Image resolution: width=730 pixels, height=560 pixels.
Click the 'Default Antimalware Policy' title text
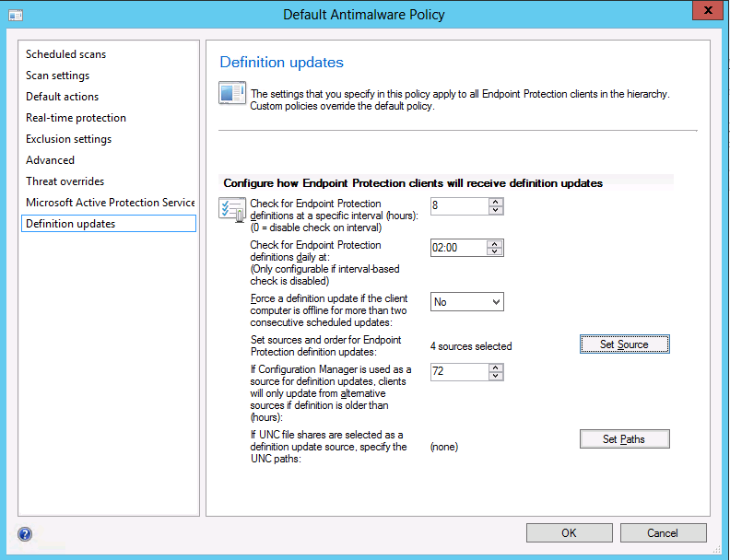pyautogui.click(x=364, y=15)
